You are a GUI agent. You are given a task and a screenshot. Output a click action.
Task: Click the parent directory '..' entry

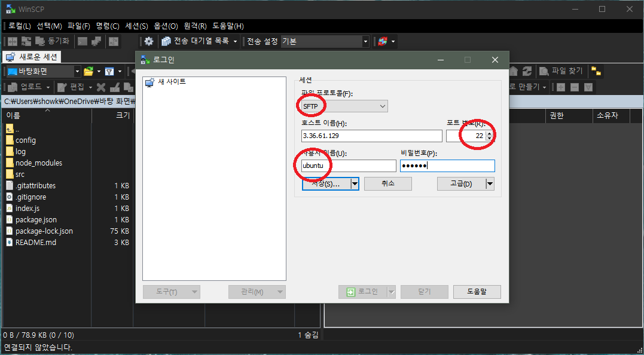13,129
